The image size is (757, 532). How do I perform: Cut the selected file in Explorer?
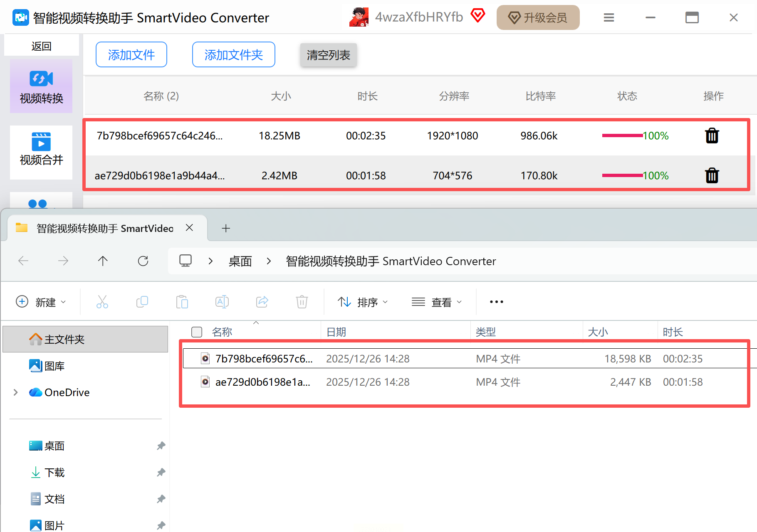102,302
